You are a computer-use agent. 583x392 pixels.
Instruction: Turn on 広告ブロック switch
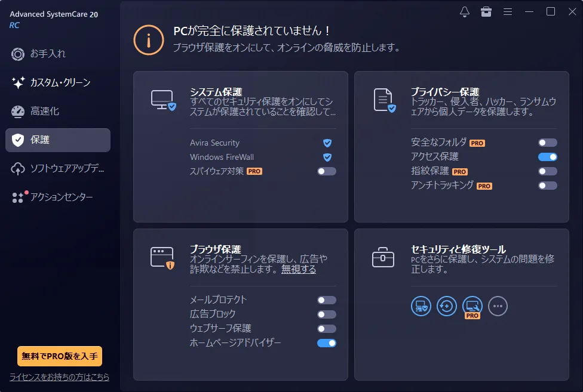tap(327, 314)
